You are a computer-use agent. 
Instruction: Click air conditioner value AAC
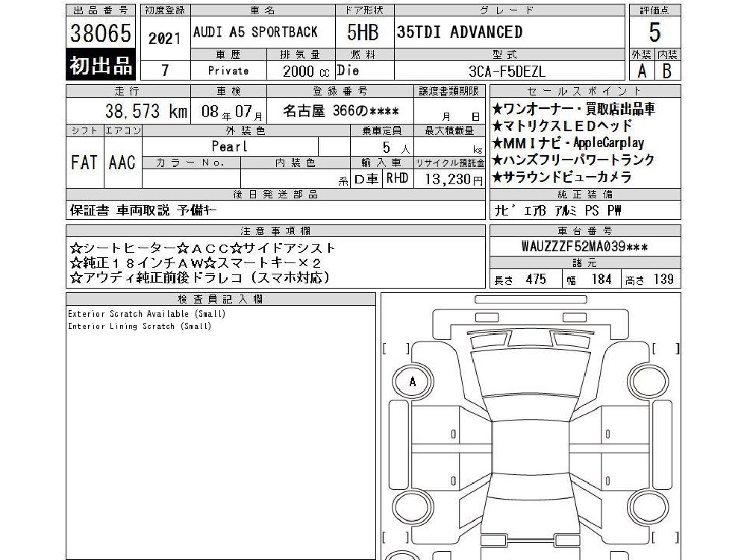click(122, 163)
